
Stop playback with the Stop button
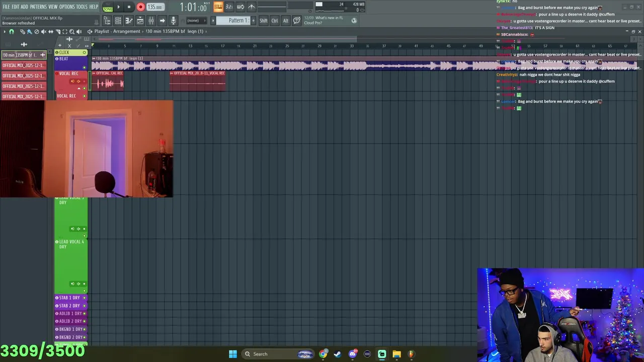pos(129,7)
